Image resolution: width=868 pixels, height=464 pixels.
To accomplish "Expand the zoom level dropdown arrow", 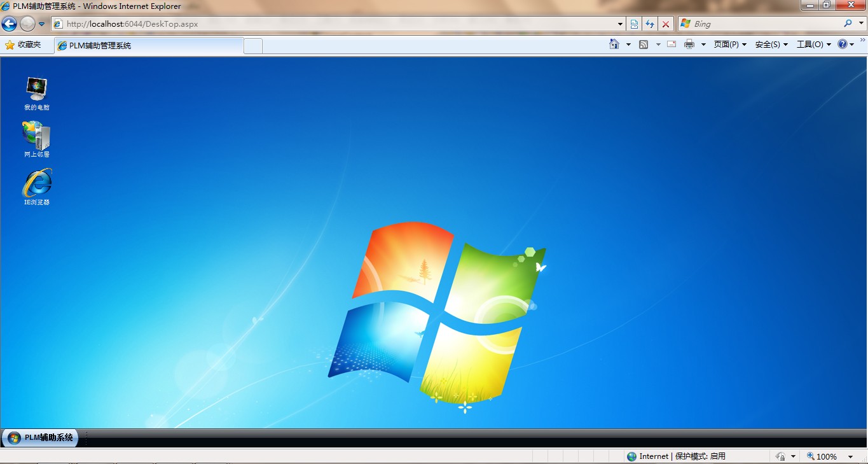I will coord(851,457).
